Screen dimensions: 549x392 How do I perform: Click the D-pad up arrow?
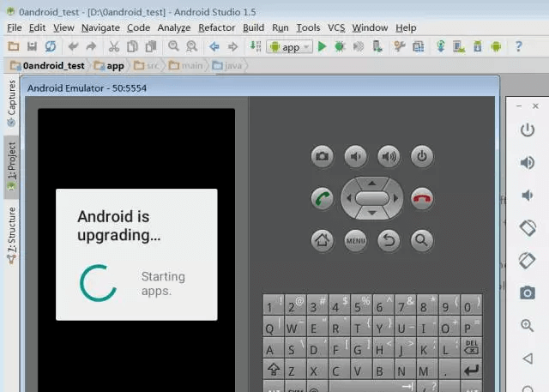[x=371, y=183]
